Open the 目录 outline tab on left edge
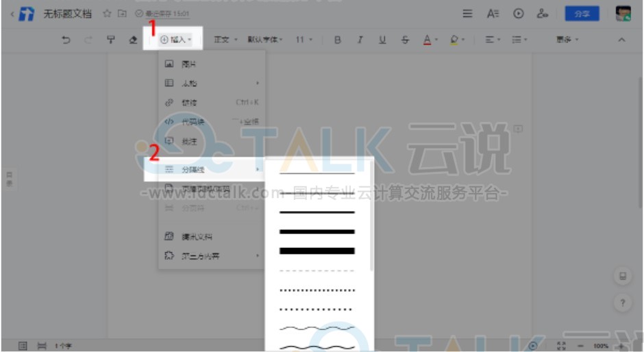Image resolution: width=644 pixels, height=352 pixels. (x=9, y=179)
